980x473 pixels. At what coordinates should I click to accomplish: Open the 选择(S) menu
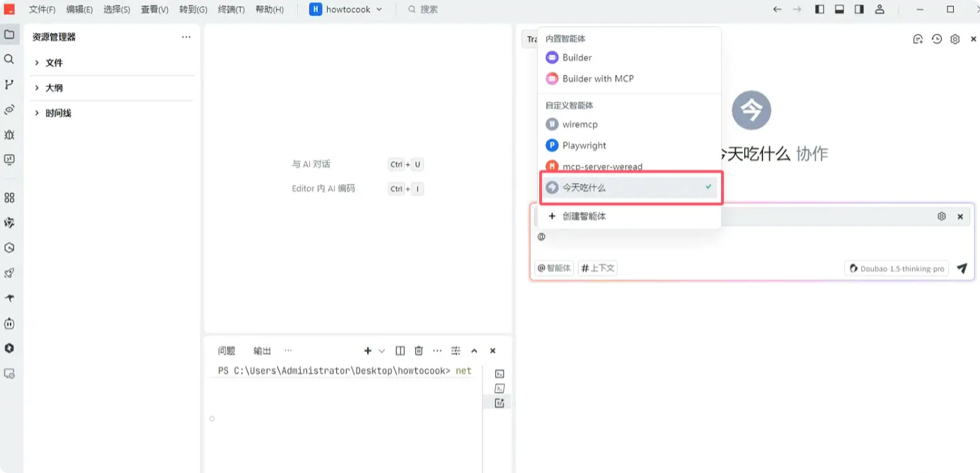tap(117, 9)
